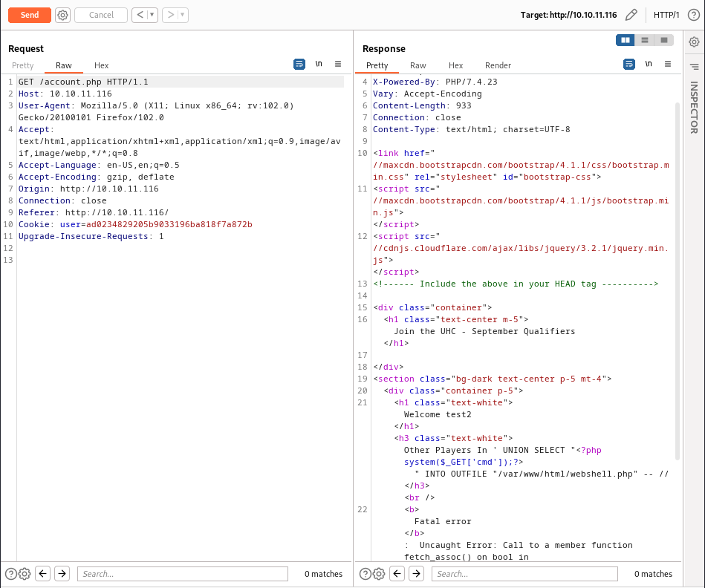Open the Request editor hamburger menu
The image size is (705, 588).
click(x=338, y=64)
